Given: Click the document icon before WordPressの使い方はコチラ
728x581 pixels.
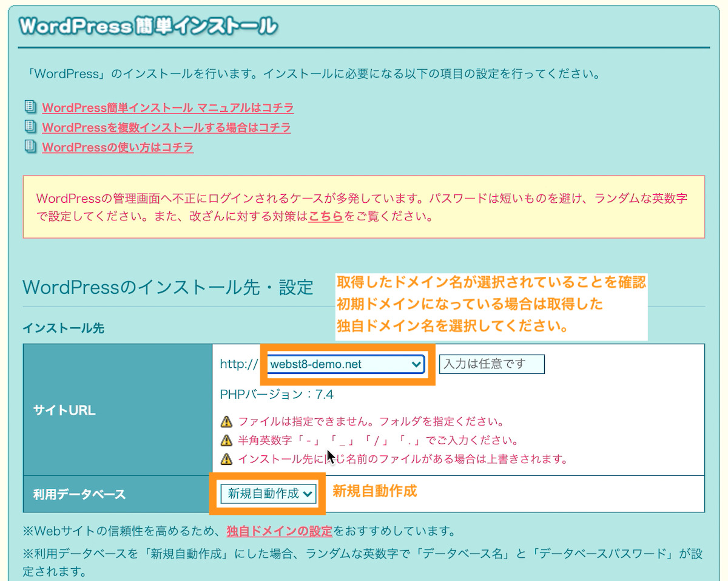Looking at the screenshot, I should (x=30, y=147).
